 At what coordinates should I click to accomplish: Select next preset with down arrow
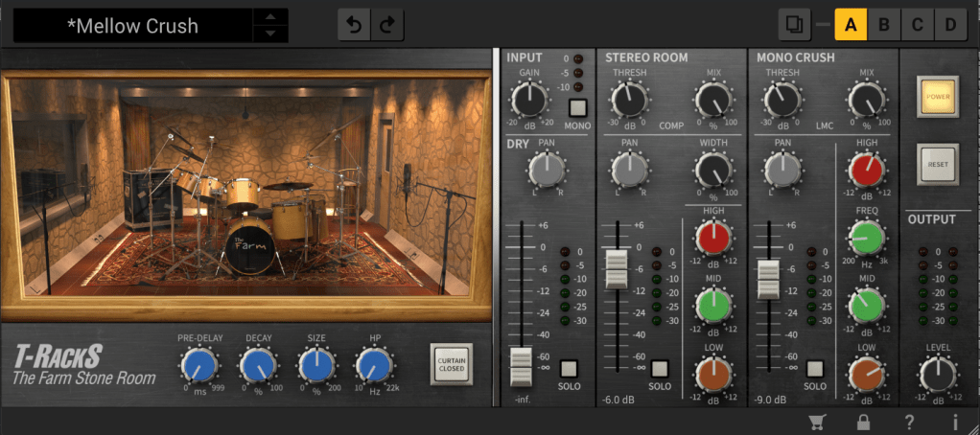point(271,34)
